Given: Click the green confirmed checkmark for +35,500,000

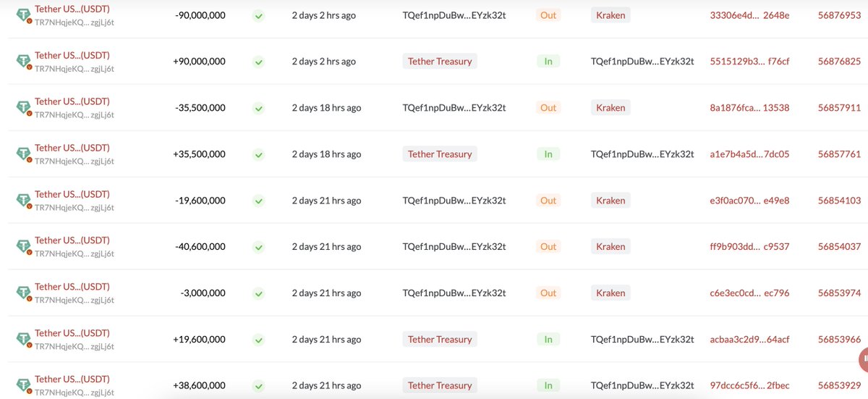Looking at the screenshot, I should click(258, 154).
